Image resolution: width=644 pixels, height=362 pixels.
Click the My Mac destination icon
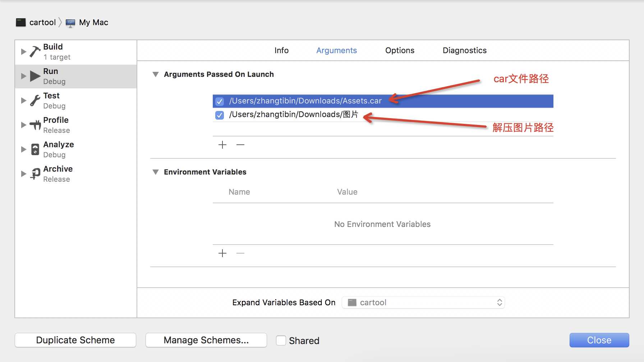click(70, 23)
